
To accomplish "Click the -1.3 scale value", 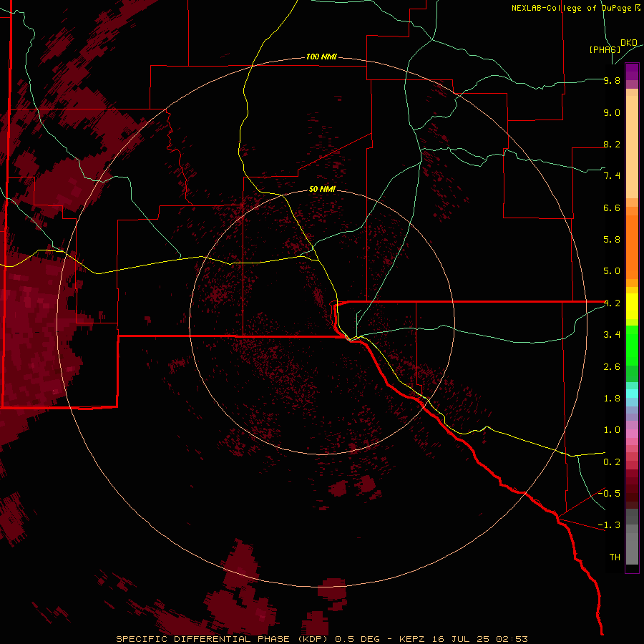I will click(609, 525).
